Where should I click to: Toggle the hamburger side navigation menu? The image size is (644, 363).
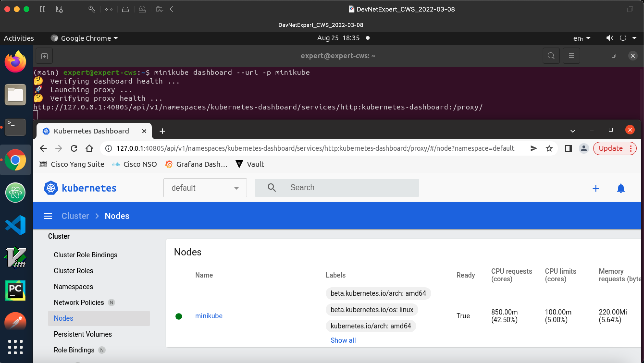coord(48,216)
